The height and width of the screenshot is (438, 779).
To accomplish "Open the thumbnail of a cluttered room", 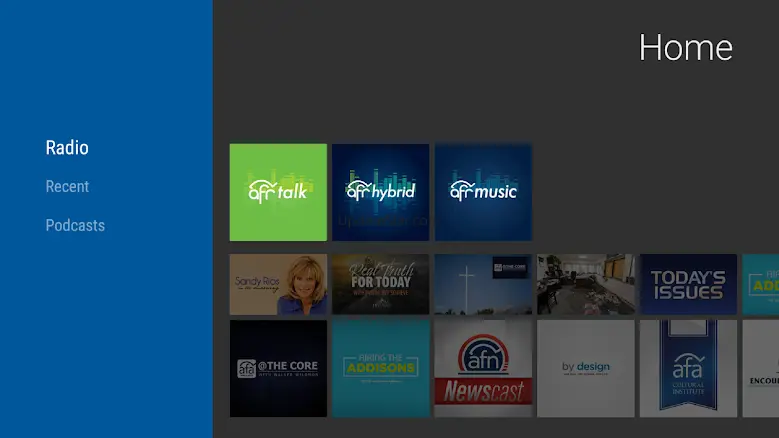I will [586, 284].
